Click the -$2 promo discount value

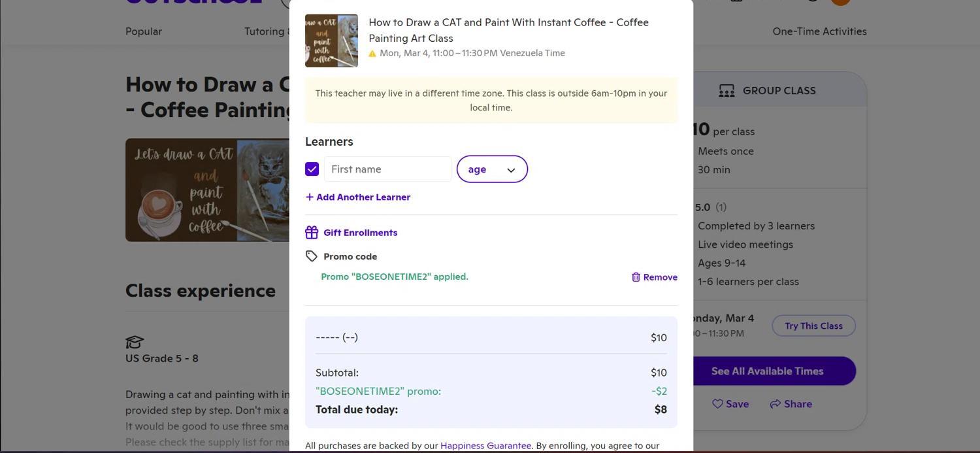click(659, 391)
